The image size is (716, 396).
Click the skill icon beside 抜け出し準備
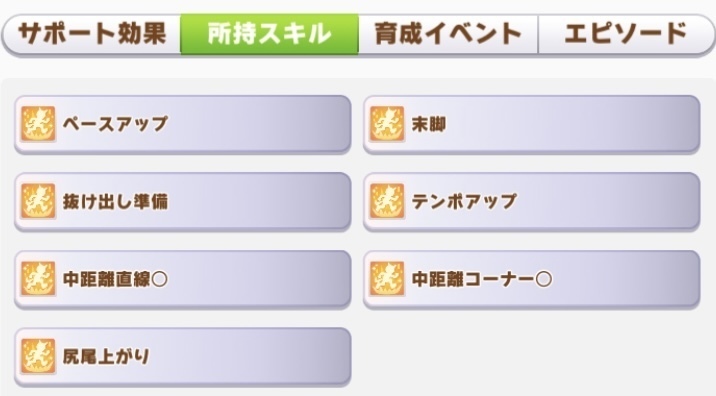click(38, 201)
